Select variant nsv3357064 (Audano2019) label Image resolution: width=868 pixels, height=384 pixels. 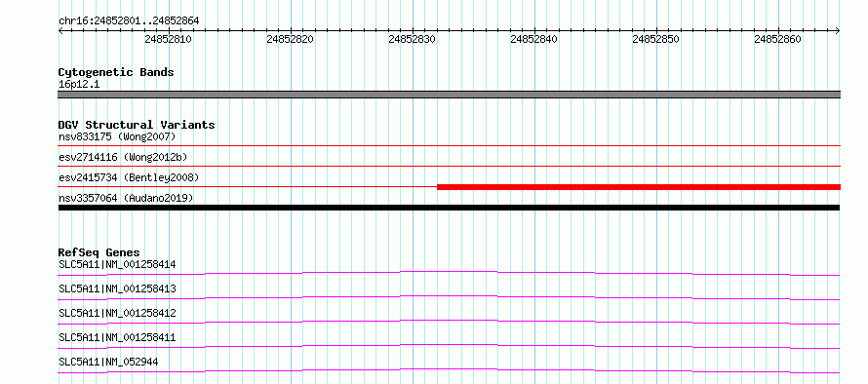click(126, 198)
